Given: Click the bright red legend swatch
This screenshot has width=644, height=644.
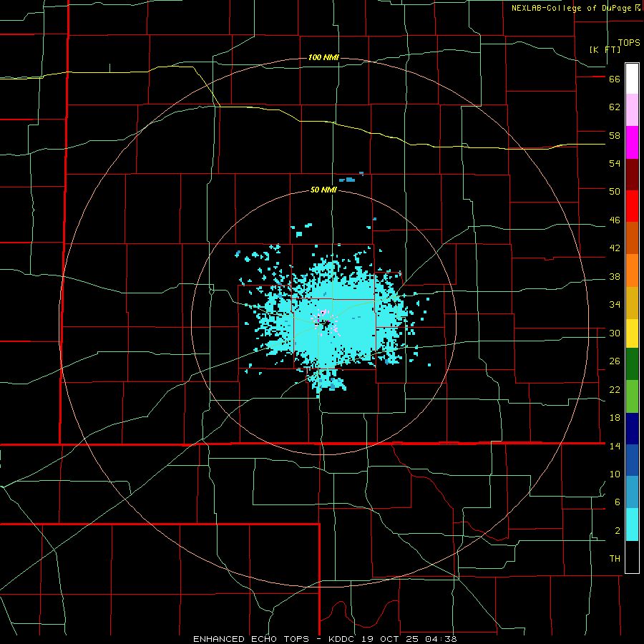Looking at the screenshot, I should [x=632, y=206].
